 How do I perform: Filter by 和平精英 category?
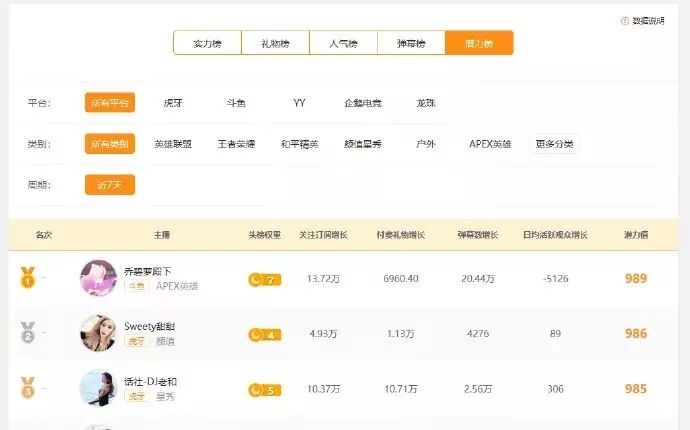click(299, 144)
